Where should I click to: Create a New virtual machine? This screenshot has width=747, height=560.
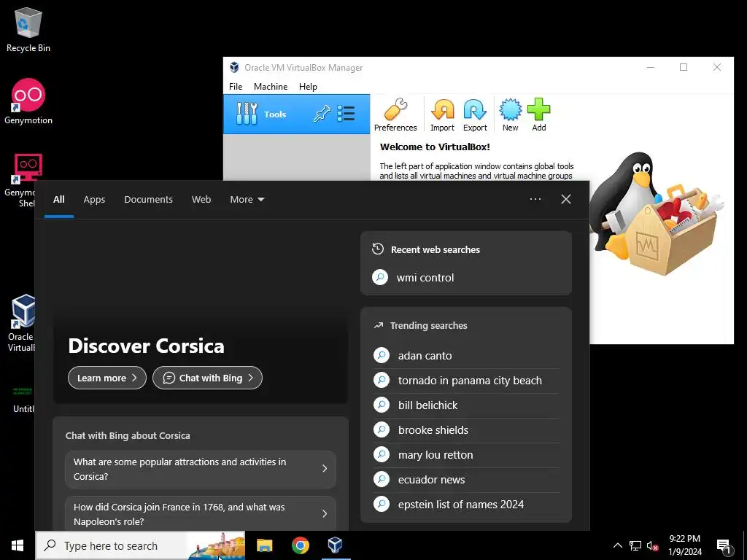point(510,114)
